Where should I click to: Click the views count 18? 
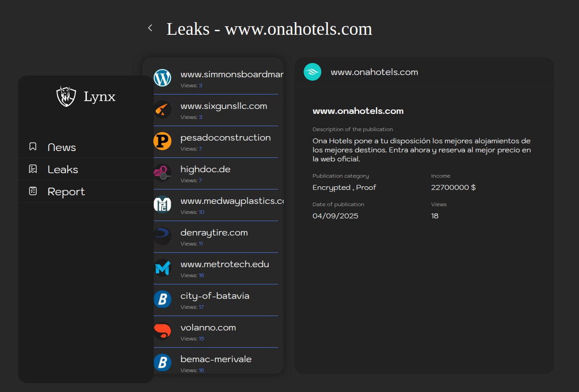(435, 216)
